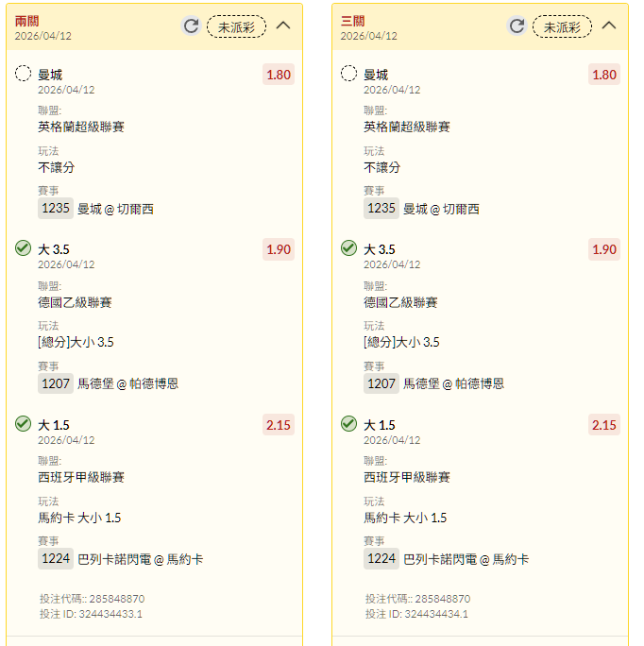Click 未派彩 status badge in 兩關 card
This screenshot has width=644, height=646.
[236, 26]
